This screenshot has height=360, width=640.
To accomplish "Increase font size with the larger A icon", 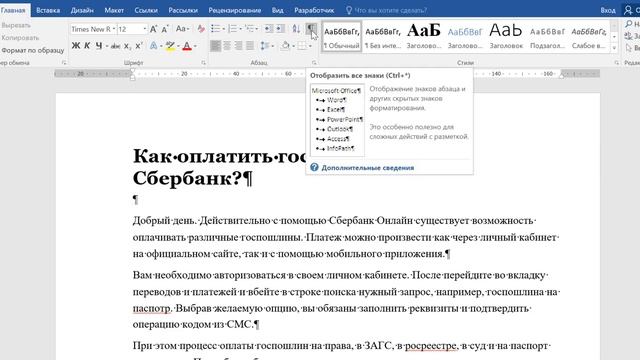I will point(153,29).
